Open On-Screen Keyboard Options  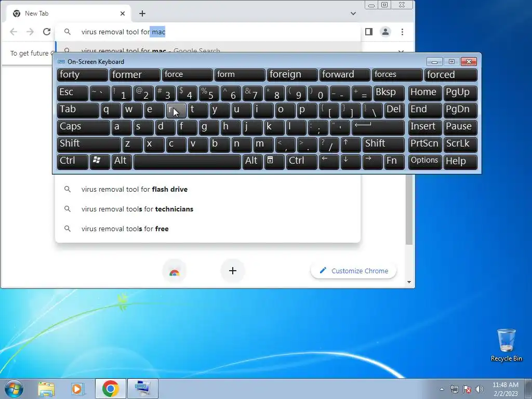(x=425, y=162)
